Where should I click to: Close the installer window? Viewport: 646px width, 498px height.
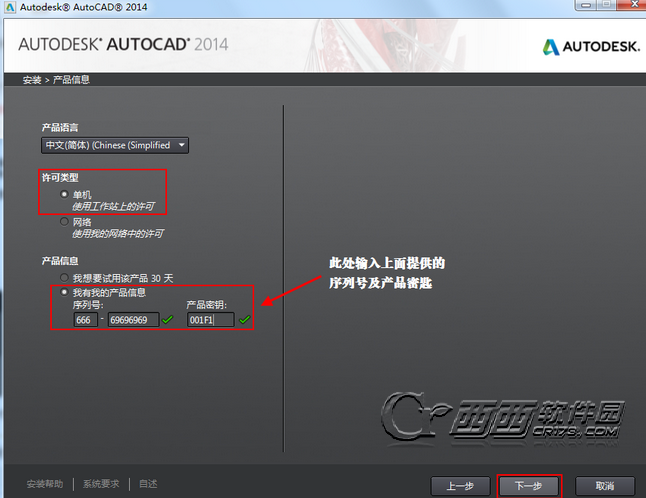632,5
